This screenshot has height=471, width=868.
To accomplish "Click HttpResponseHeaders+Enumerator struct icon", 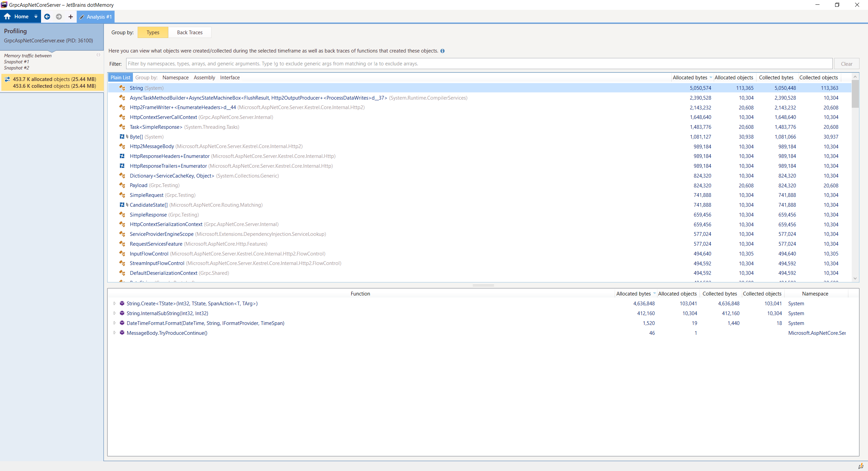I will (122, 156).
